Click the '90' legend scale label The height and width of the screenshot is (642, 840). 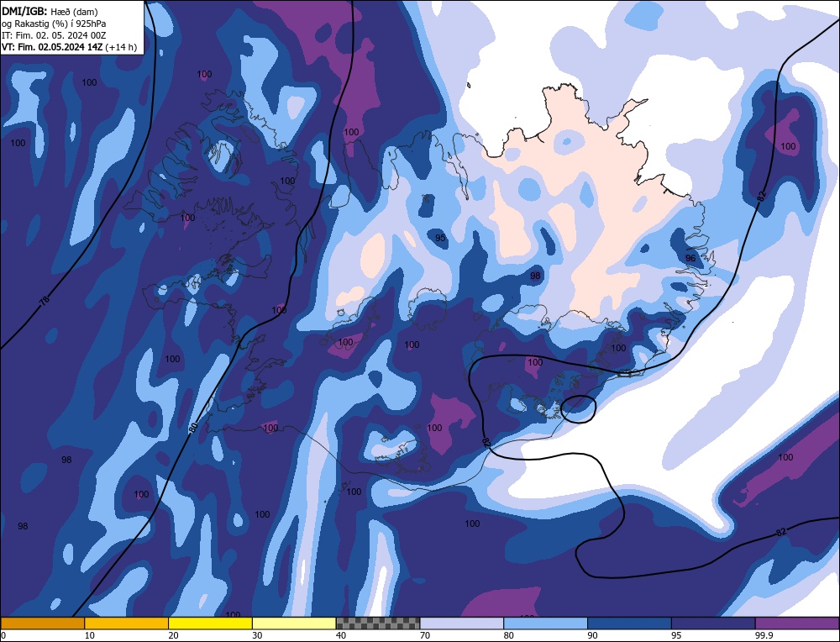coord(592,635)
